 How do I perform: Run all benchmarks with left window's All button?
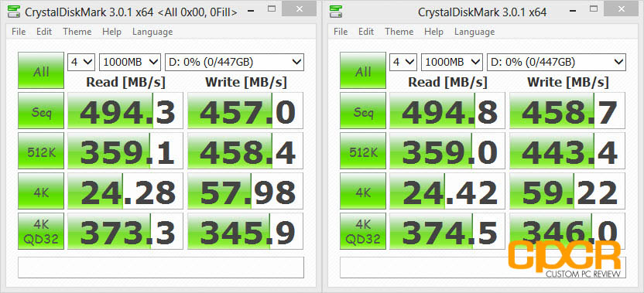click(x=41, y=70)
